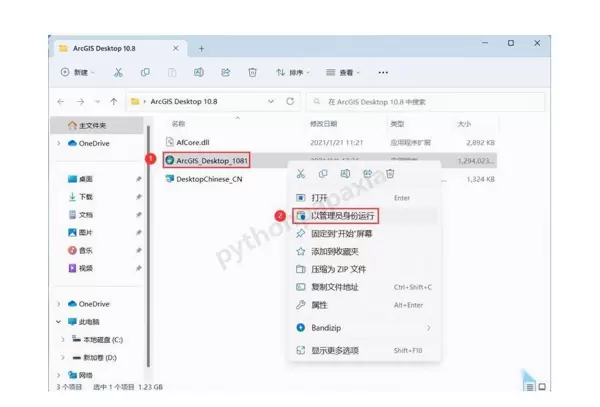
Task: Click the copy icon in the context menu
Action: click(x=323, y=174)
